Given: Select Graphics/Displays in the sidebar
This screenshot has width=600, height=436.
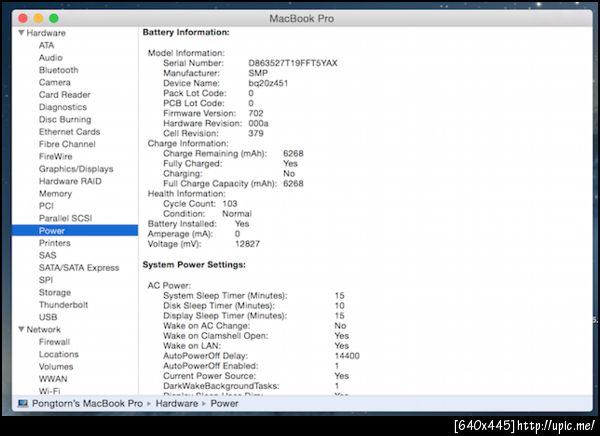Looking at the screenshot, I should 76,169.
